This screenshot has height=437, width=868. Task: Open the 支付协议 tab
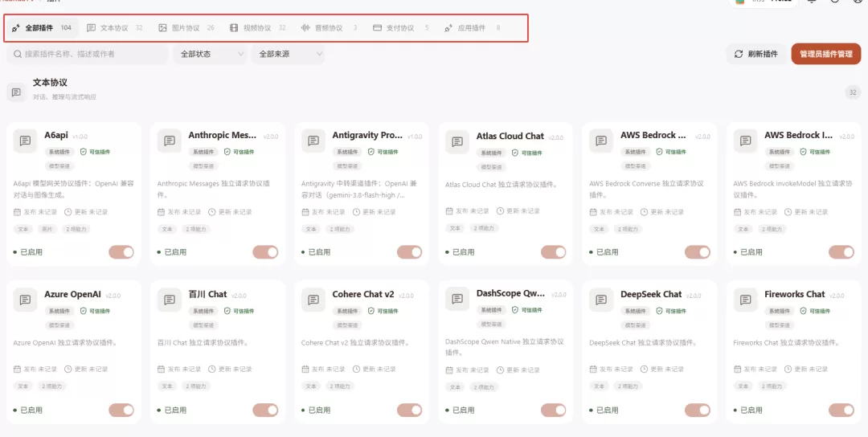click(401, 27)
